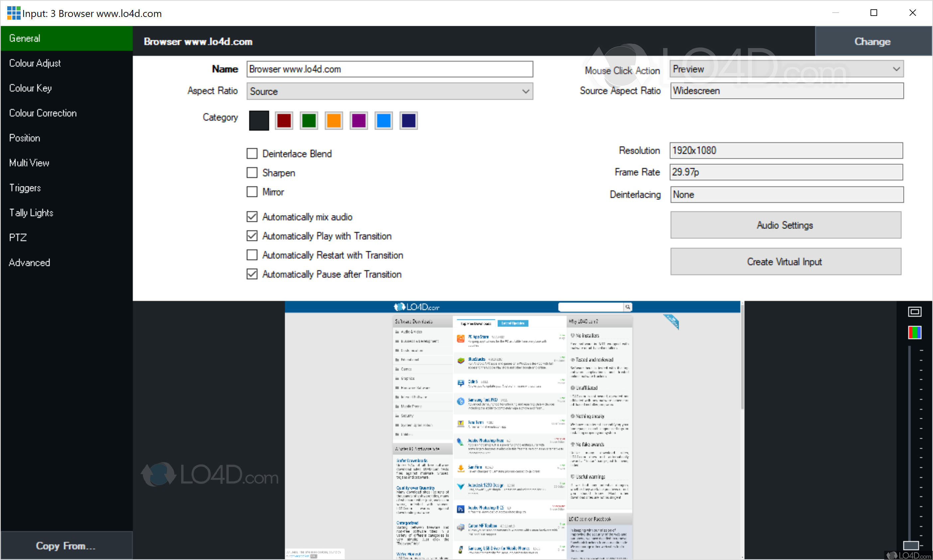The image size is (933, 560).
Task: Open the PTZ tab
Action: click(67, 238)
